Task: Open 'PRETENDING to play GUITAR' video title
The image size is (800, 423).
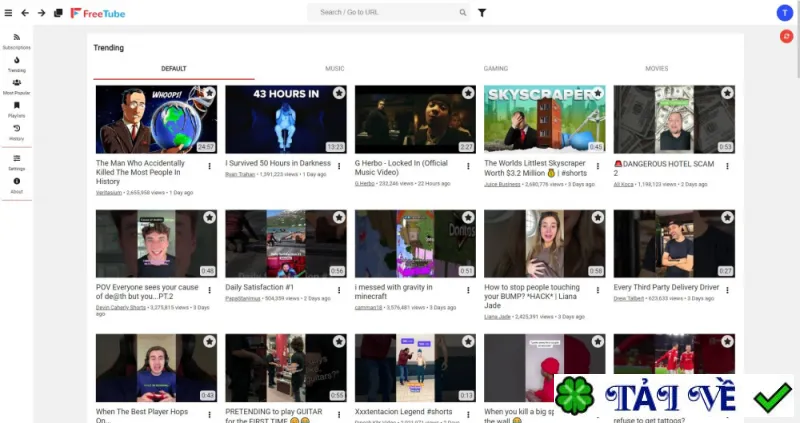Action: pyautogui.click(x=274, y=415)
